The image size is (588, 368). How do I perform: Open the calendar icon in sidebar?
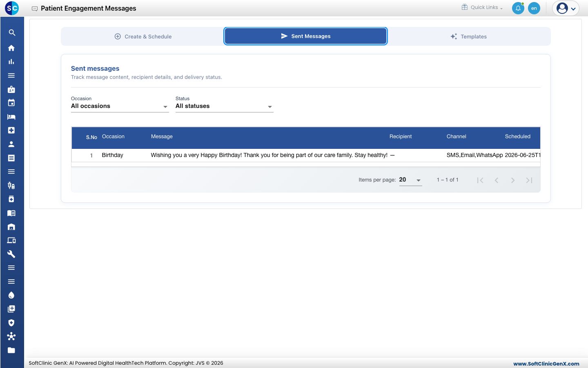[11, 103]
